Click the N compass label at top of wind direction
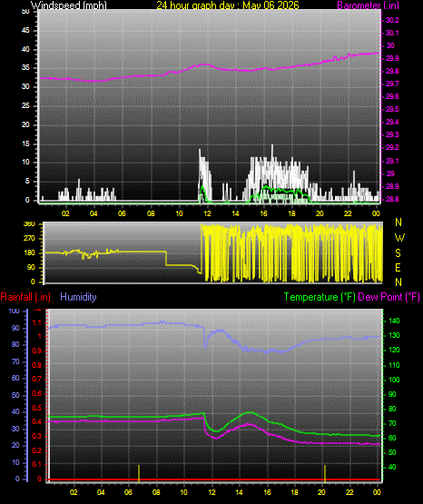 (398, 222)
